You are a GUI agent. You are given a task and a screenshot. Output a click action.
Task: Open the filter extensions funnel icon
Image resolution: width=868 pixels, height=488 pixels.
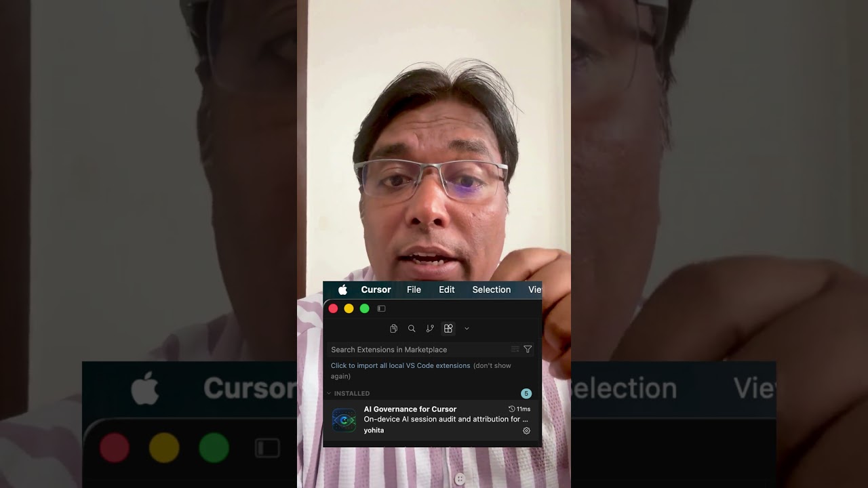point(528,349)
